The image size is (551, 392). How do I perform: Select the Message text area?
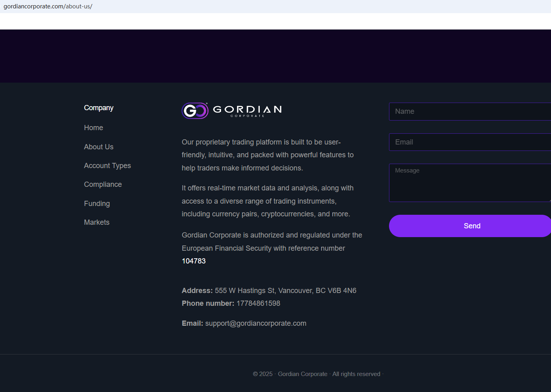click(470, 183)
